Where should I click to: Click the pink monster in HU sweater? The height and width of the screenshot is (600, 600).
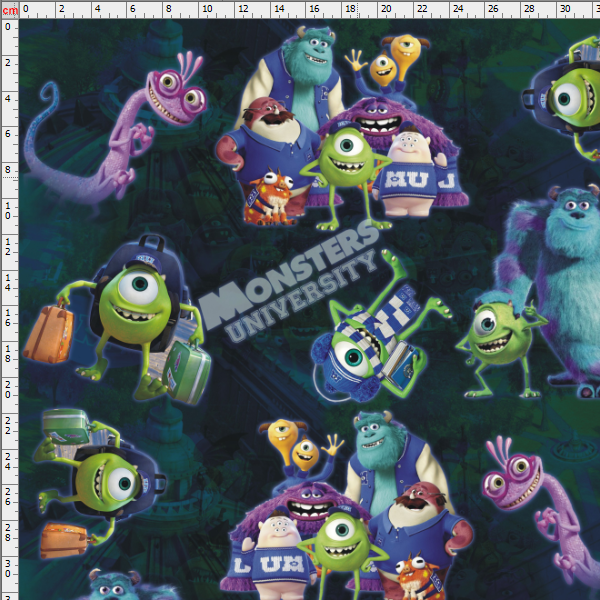pyautogui.click(x=408, y=170)
